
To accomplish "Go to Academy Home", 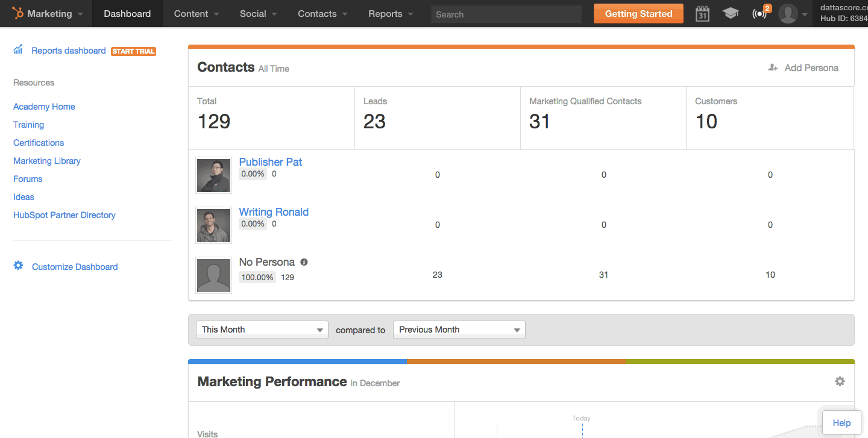I will click(x=44, y=107).
